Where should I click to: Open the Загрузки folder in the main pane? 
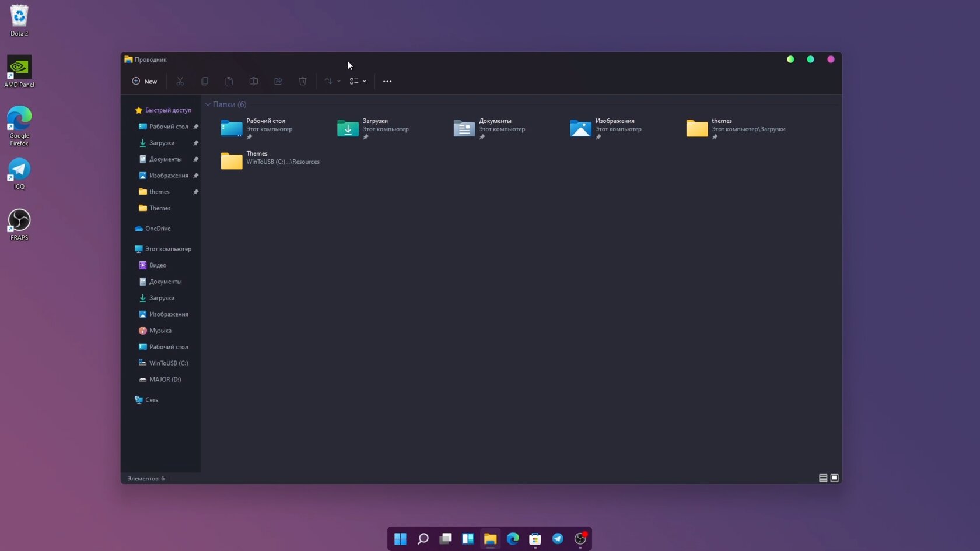[x=375, y=125]
